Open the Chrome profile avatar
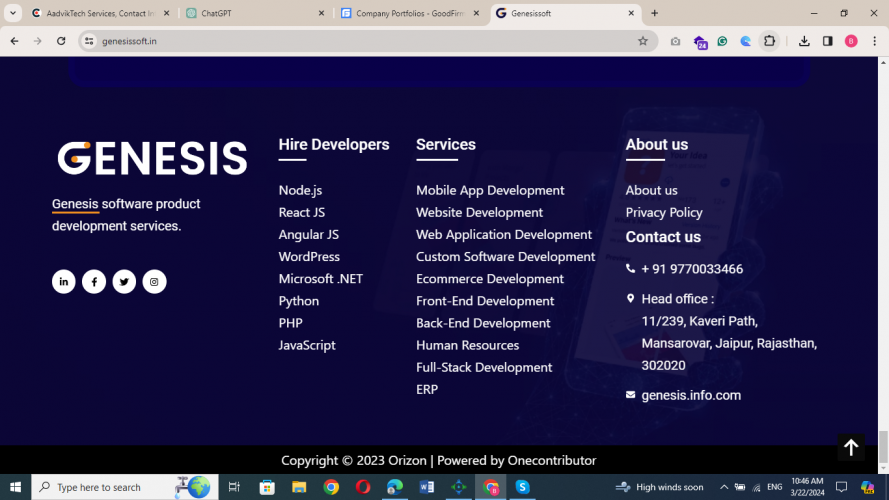The image size is (889, 500). (x=851, y=41)
